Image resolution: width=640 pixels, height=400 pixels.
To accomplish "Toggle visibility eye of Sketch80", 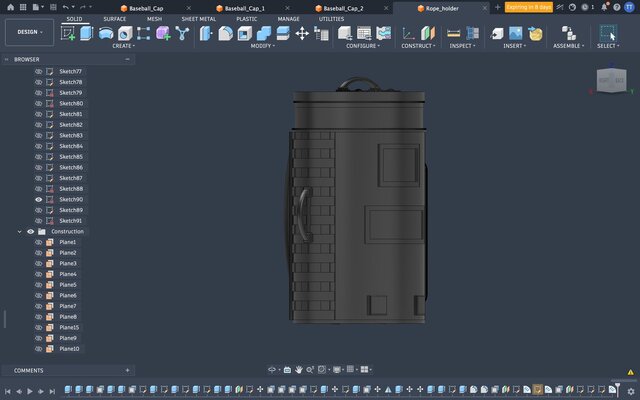I will [x=38, y=103].
